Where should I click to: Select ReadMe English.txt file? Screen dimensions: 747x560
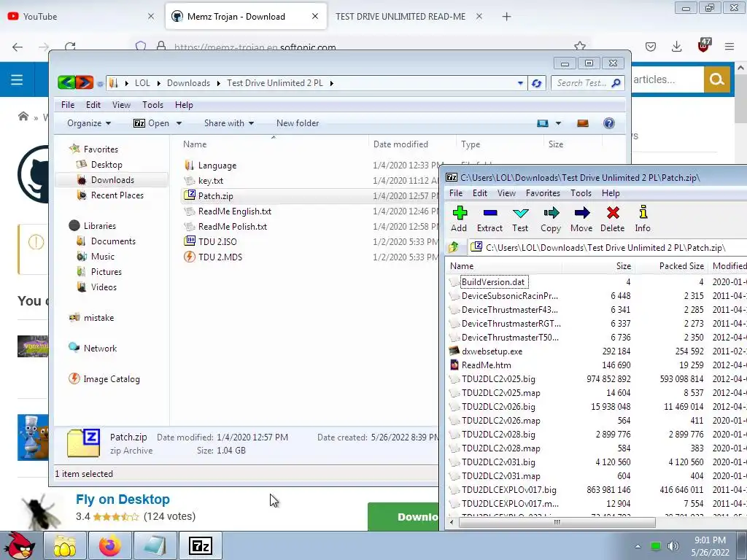234,211
